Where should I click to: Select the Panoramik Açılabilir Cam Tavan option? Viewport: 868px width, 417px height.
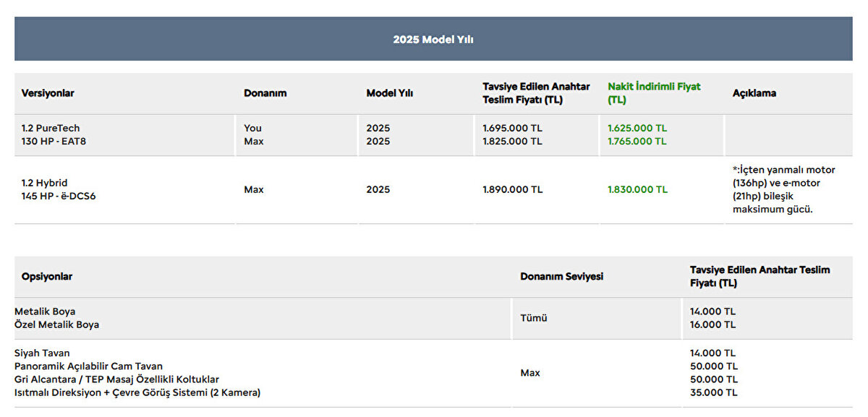(x=88, y=366)
